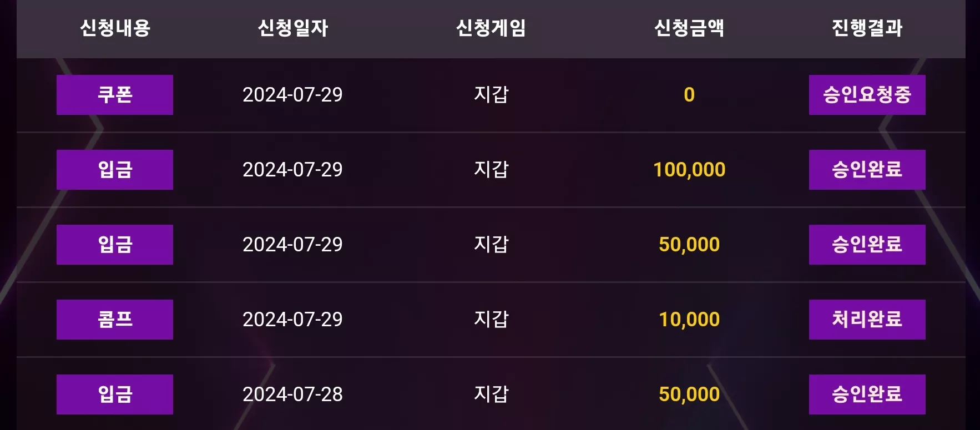The height and width of the screenshot is (430, 980).
Task: Select the 100,000 amount value
Action: 689,170
